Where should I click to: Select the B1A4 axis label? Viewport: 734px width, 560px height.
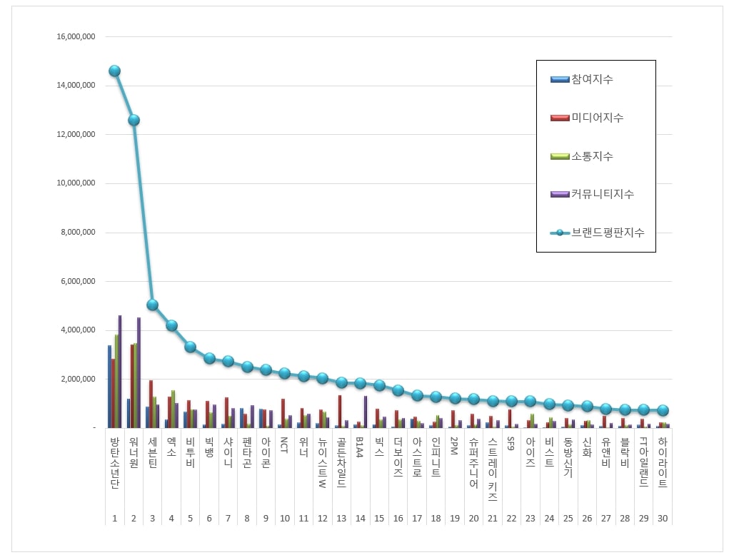[x=361, y=447]
